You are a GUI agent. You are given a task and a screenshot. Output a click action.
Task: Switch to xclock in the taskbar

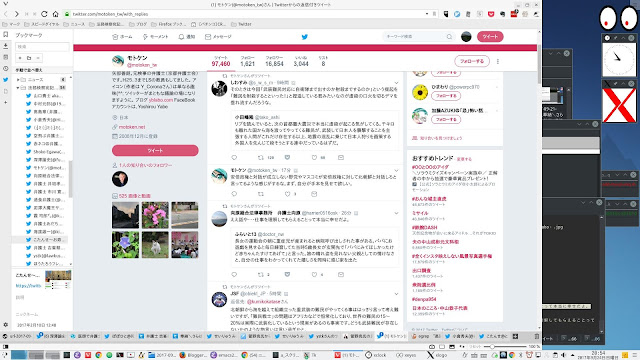click(x=376, y=355)
